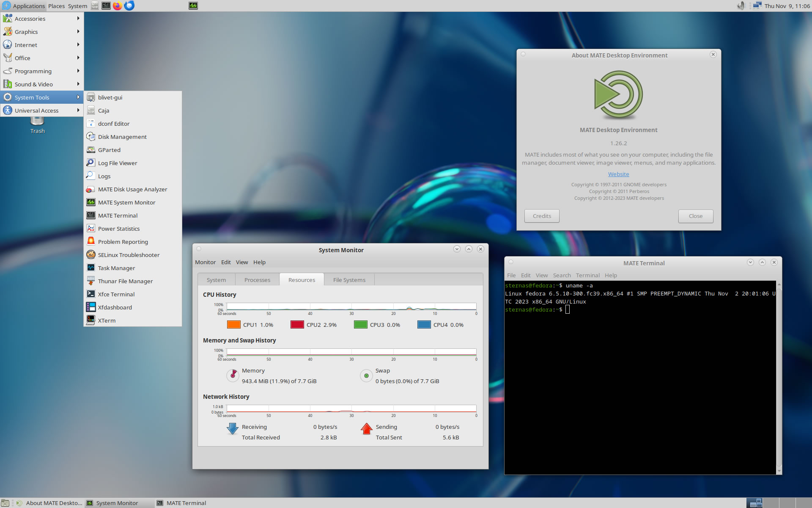Launch MATE Disk Usage Analyzer
Viewport: 812px width, 508px height.
[x=133, y=189]
